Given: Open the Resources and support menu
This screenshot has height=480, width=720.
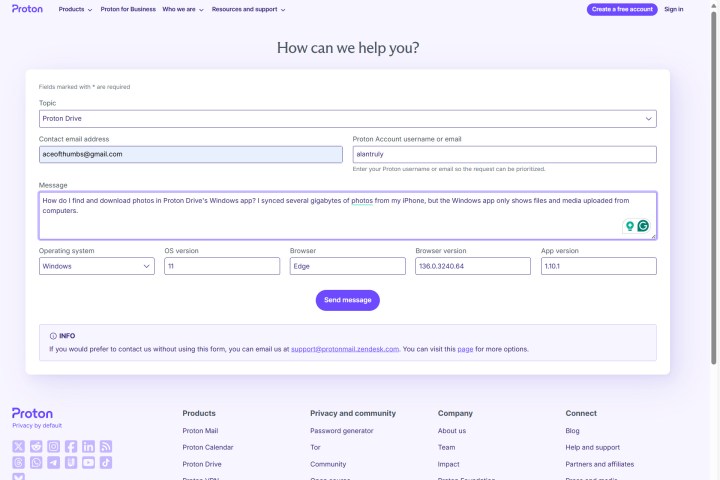Looking at the screenshot, I should 248,9.
